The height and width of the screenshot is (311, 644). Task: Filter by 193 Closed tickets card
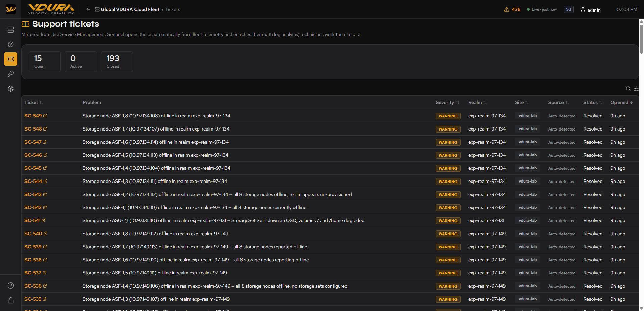pos(117,62)
